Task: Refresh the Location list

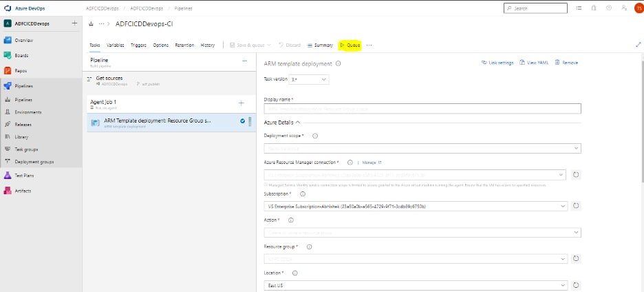Action: pyautogui.click(x=576, y=285)
